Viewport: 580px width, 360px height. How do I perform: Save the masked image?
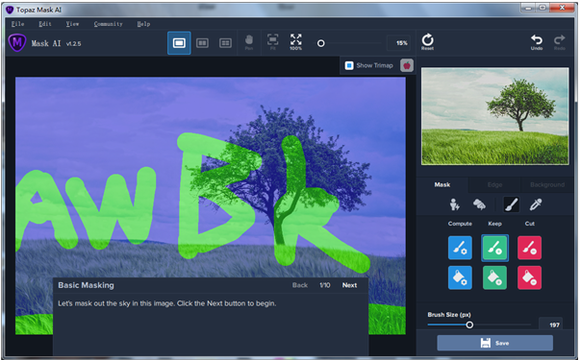495,343
